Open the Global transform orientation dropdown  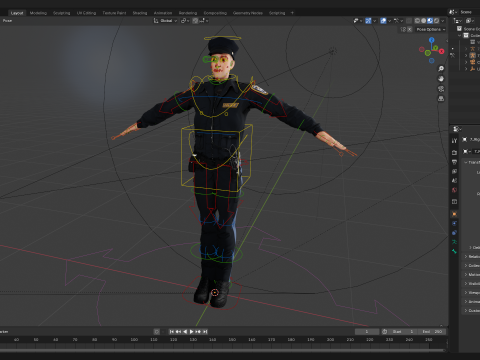point(165,21)
